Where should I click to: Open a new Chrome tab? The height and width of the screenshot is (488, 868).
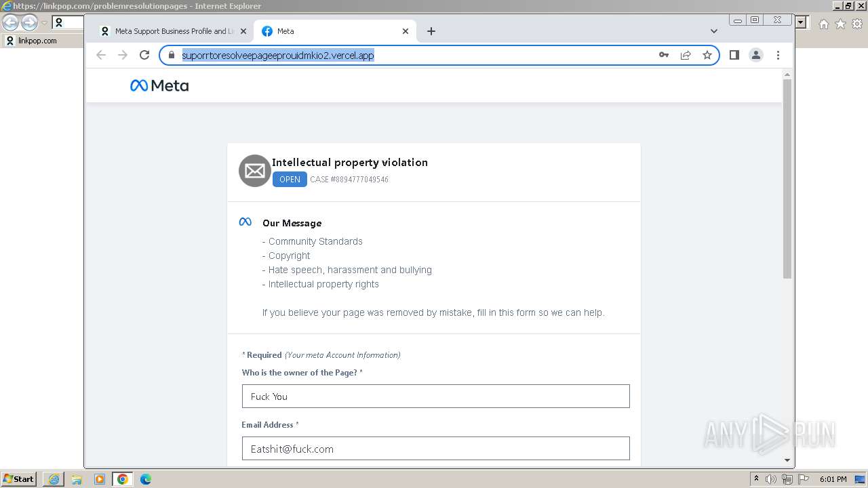(431, 31)
